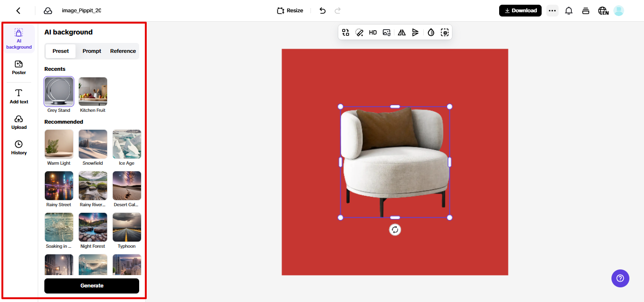644x302 pixels.
Task: Open the language selector showing EN
Action: (603, 10)
